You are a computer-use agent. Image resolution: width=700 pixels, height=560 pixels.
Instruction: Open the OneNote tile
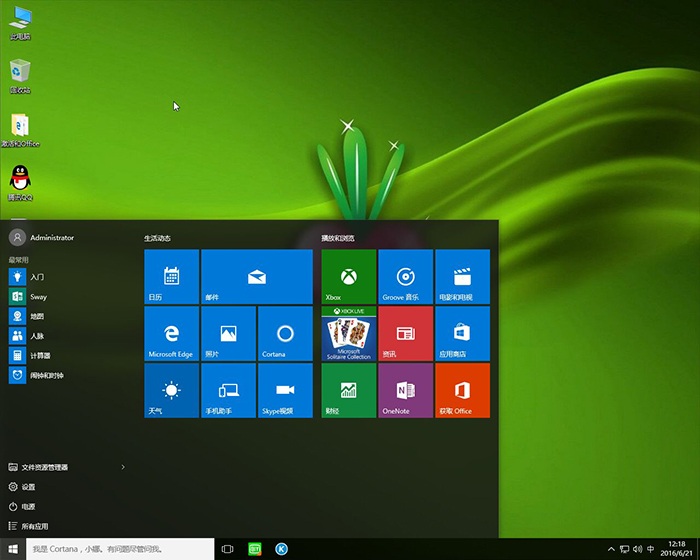pos(405,390)
